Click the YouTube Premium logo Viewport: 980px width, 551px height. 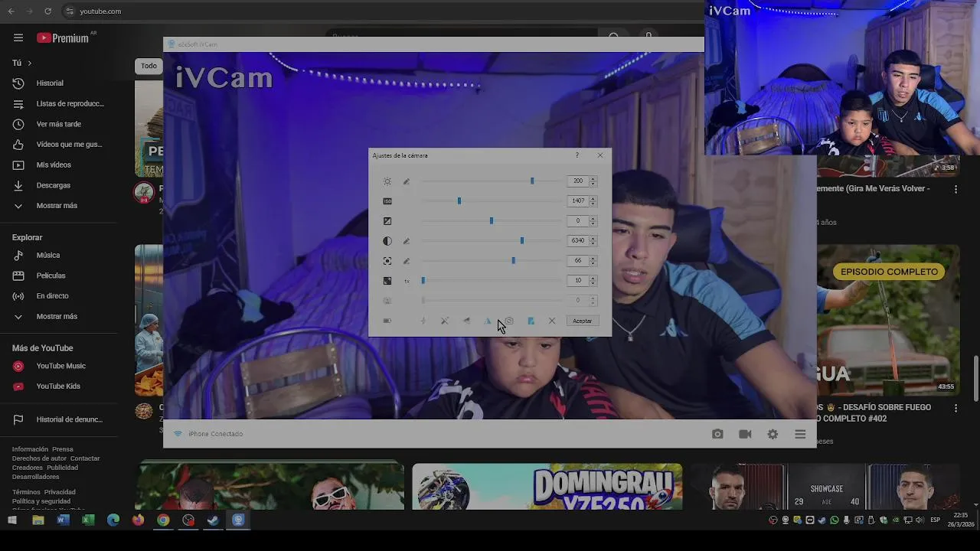63,37
